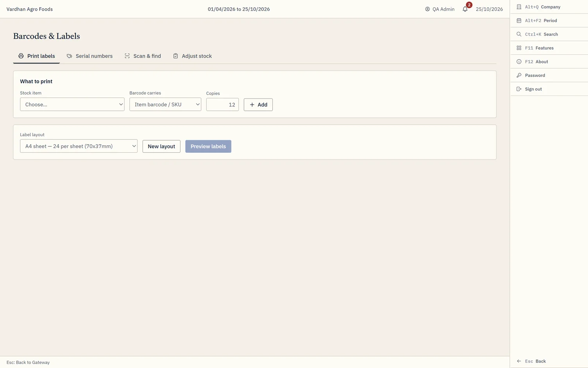Click the tag icon beside Serial numbers
588x368 pixels.
[x=69, y=56]
